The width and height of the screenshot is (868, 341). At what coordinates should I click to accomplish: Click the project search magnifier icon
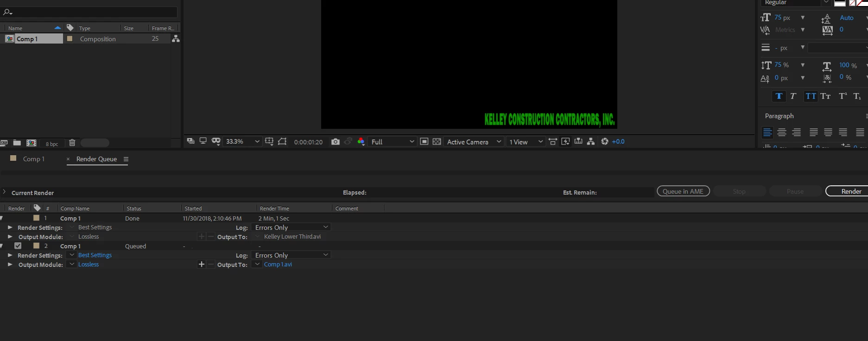[x=7, y=12]
